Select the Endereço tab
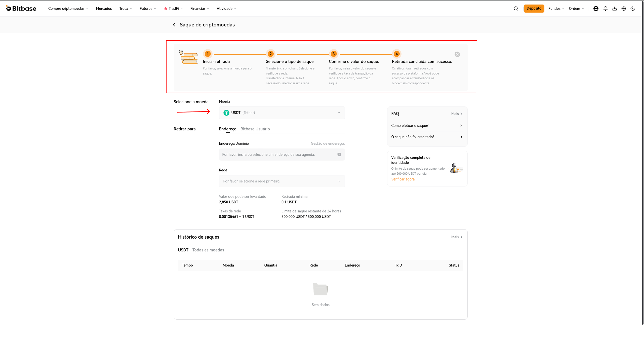The height and width of the screenshot is (340, 644). 228,129
